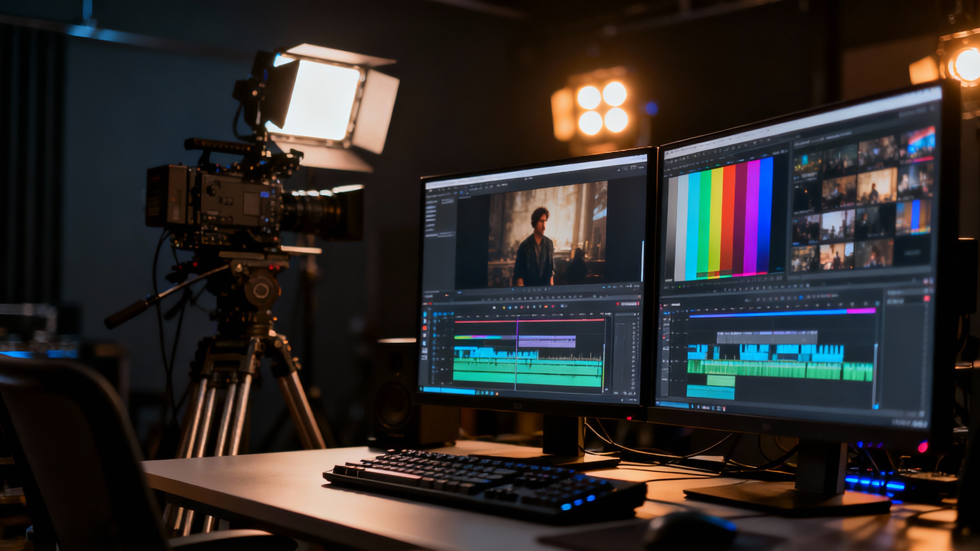Select the gray clip on right monitor timeline
980x551 pixels.
coord(767,337)
